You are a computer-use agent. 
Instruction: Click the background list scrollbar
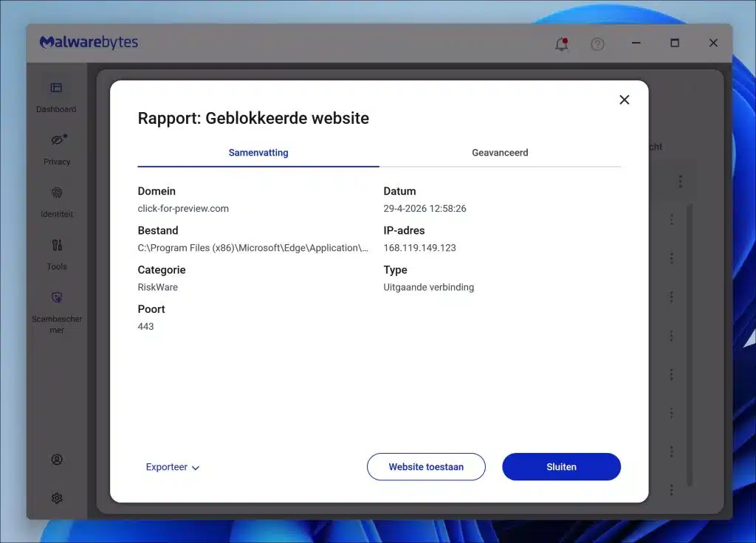point(690,345)
